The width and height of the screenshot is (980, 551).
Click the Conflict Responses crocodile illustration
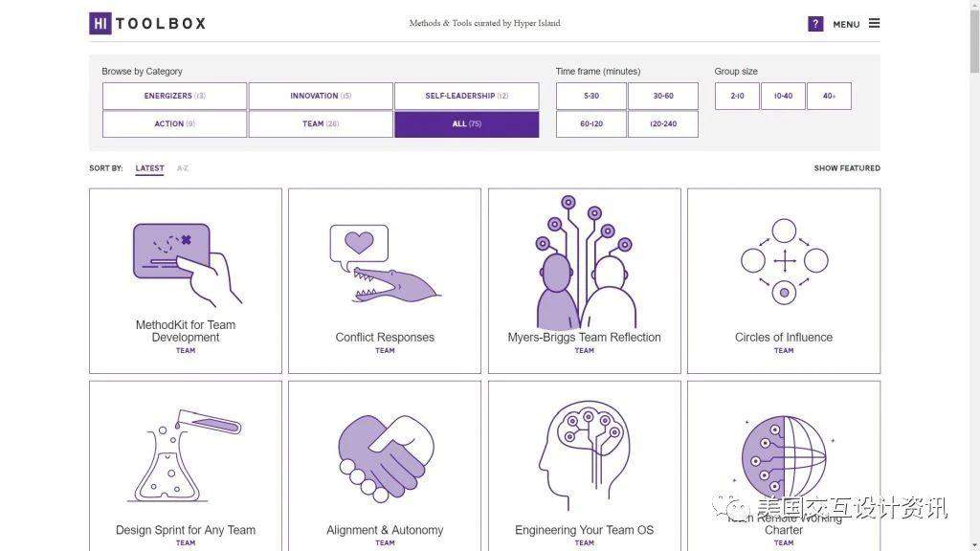click(385, 264)
